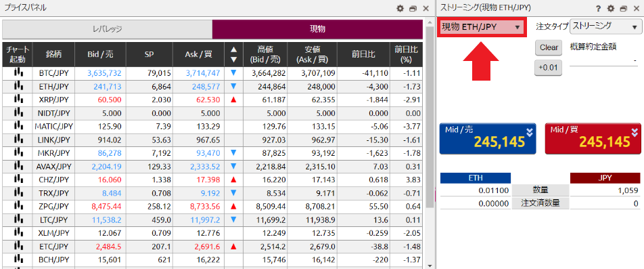The image size is (644, 269).
Task: Launch chart for MKR/JPY row
Action: click(x=18, y=152)
